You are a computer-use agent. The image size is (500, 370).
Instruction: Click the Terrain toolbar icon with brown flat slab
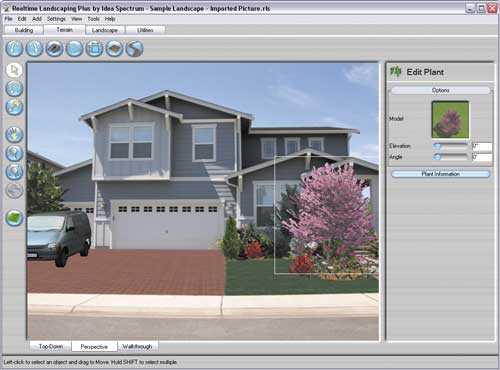pyautogui.click(x=54, y=49)
